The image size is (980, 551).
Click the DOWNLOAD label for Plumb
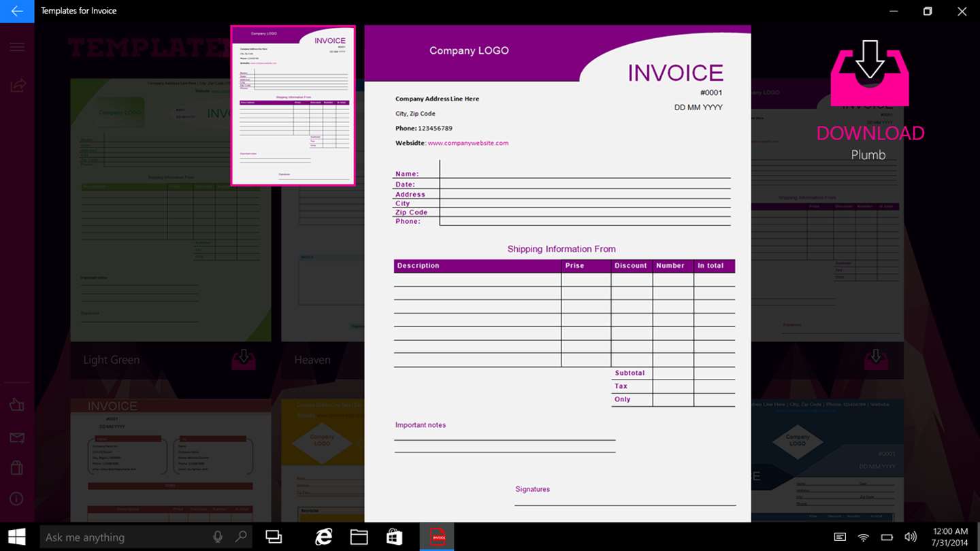[x=870, y=133]
